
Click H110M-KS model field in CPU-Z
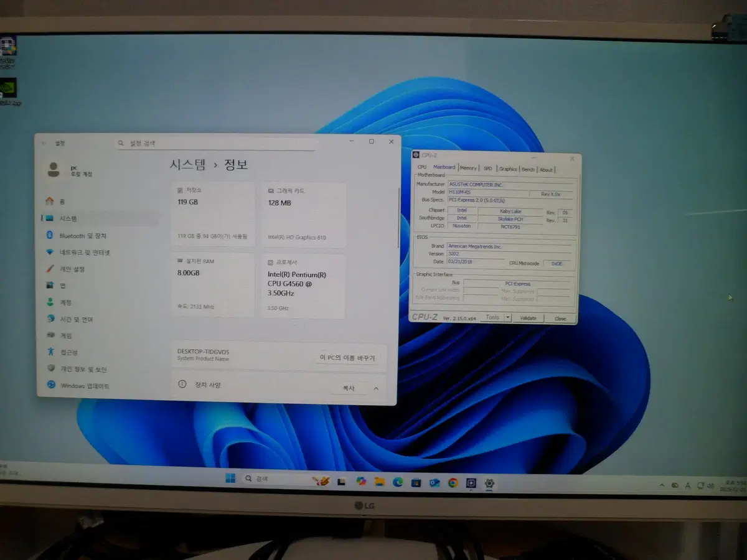tap(487, 193)
